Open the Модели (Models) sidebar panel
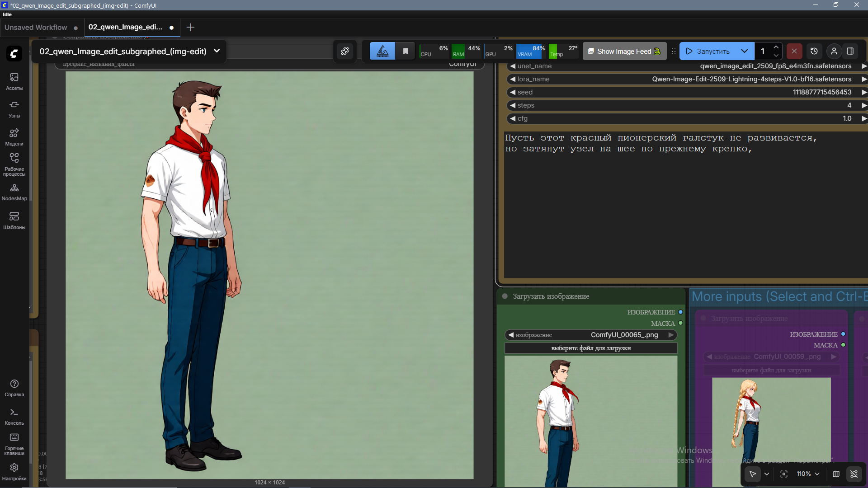 point(14,137)
